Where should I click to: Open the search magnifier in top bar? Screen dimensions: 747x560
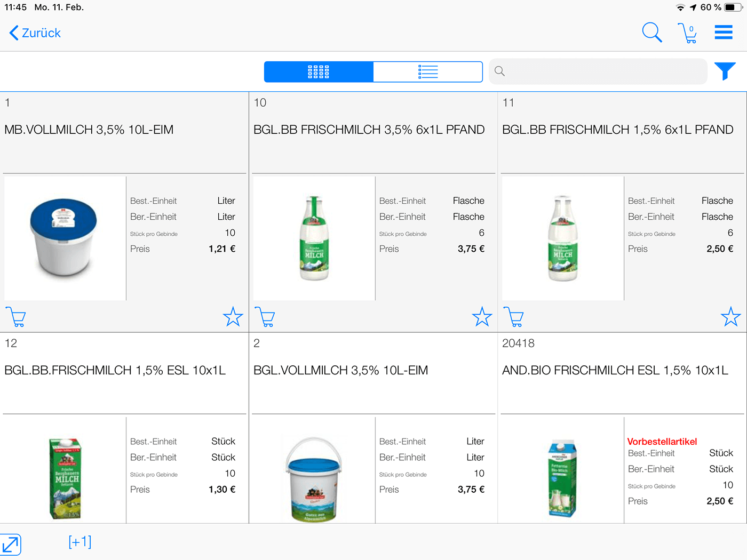click(651, 33)
